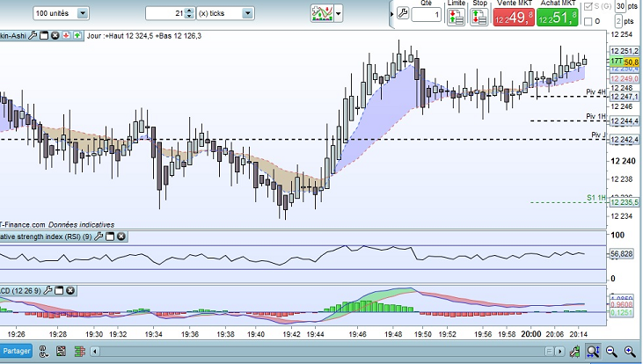Click the Partager button
The image size is (643, 364).
point(17,351)
